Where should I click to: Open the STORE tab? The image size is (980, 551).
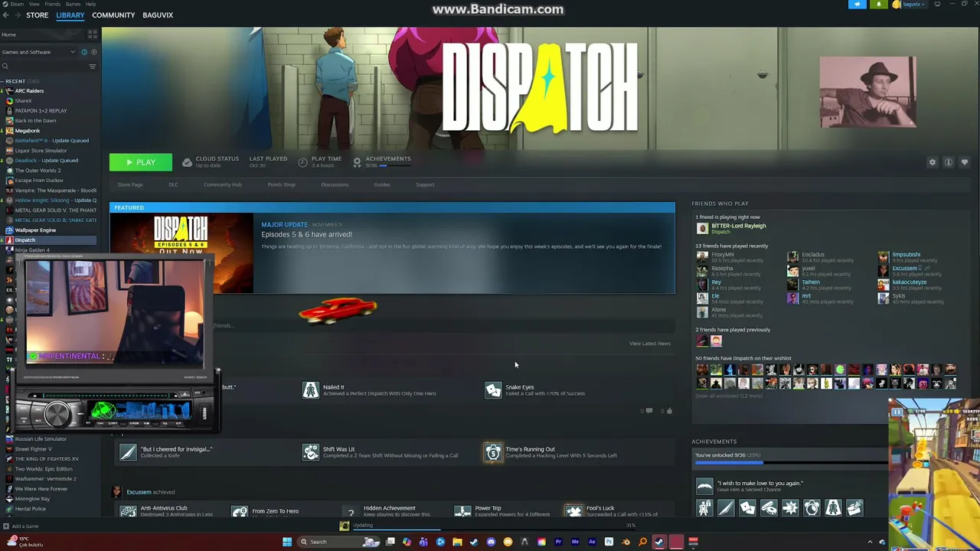(37, 15)
